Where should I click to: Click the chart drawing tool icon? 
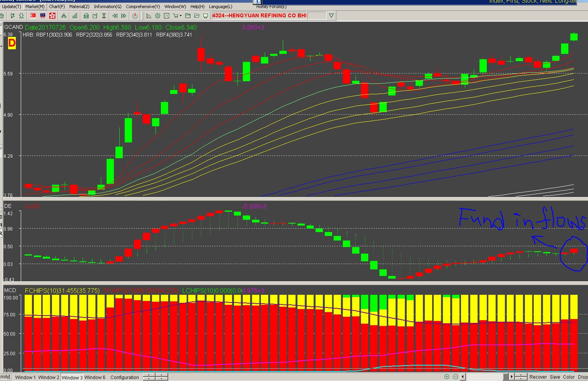(149, 16)
